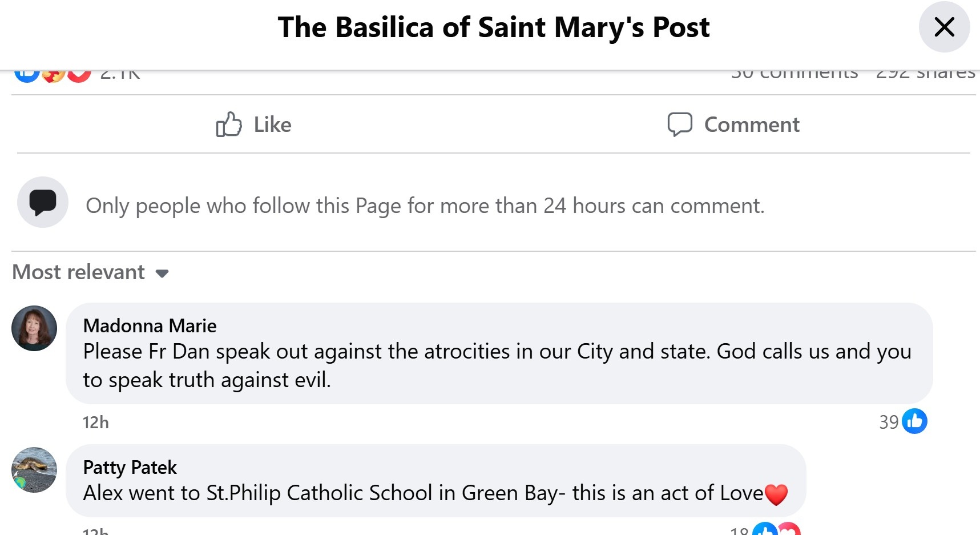Close the post dialog with X
This screenshot has width=980, height=535.
click(944, 27)
